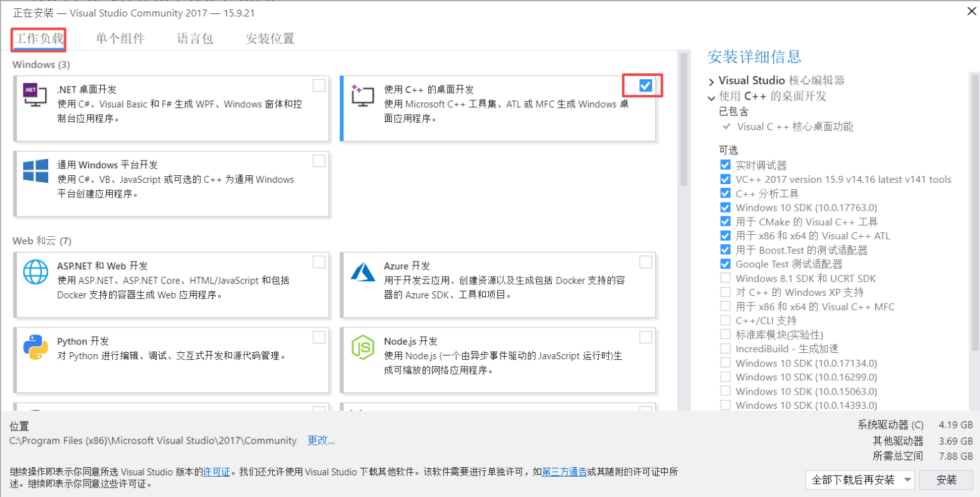Check the ASP.NET 和 Web 开发 checkbox
Image resolution: width=980 pixels, height=497 pixels.
(x=319, y=262)
